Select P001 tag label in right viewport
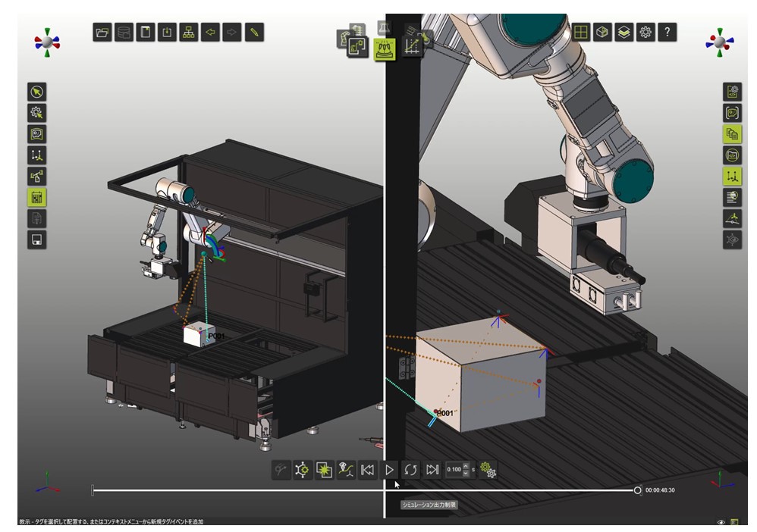The width and height of the screenshot is (757, 532). coord(444,413)
